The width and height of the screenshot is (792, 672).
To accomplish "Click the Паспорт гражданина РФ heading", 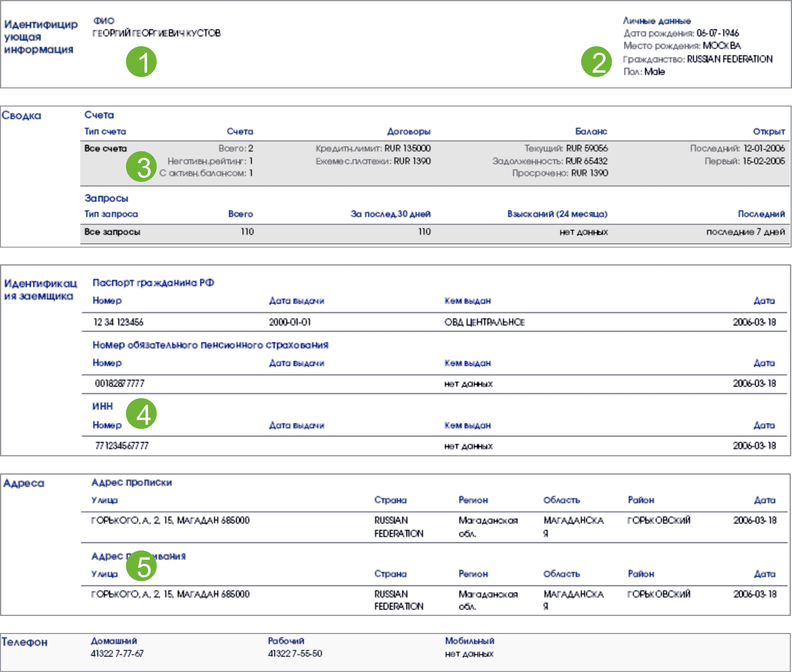I will (x=153, y=283).
